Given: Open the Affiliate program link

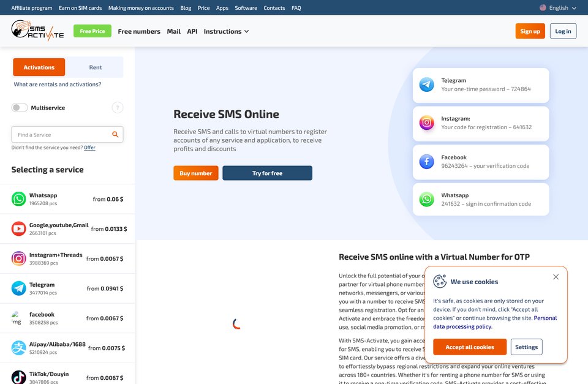Looking at the screenshot, I should pos(32,8).
